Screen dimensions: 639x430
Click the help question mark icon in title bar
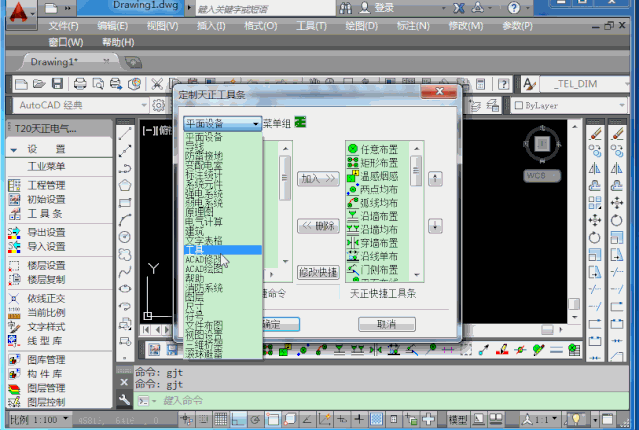[514, 8]
